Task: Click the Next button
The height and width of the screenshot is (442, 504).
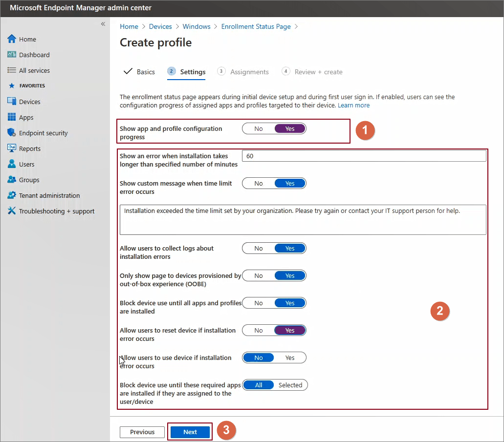Action: (190, 432)
